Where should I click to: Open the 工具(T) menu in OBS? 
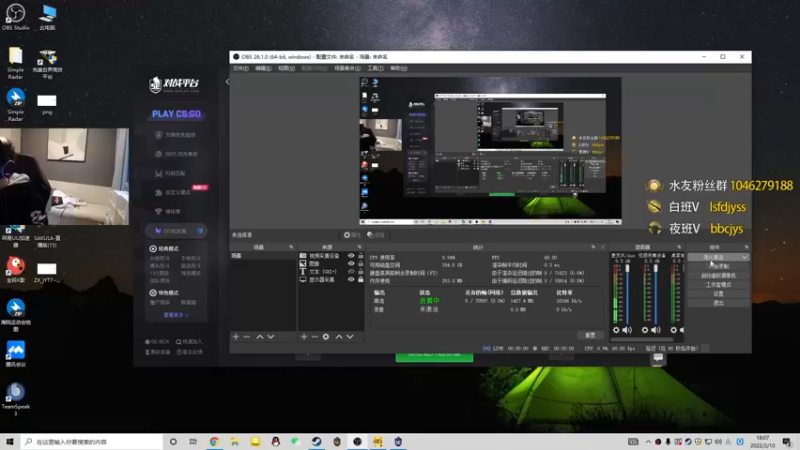point(375,68)
